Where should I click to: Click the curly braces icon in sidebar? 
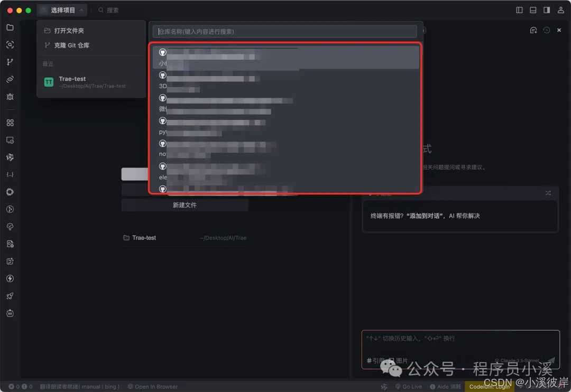10,175
